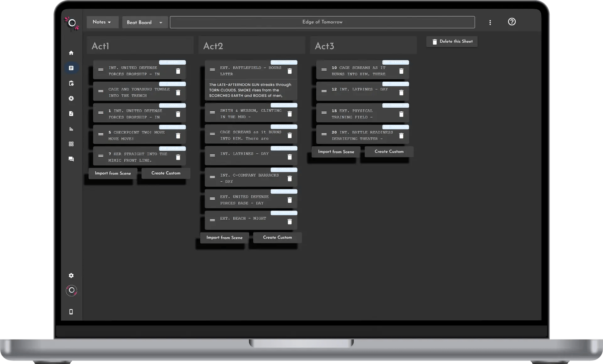Click Create Custom under Act2
This screenshot has height=364, width=603.
click(277, 238)
